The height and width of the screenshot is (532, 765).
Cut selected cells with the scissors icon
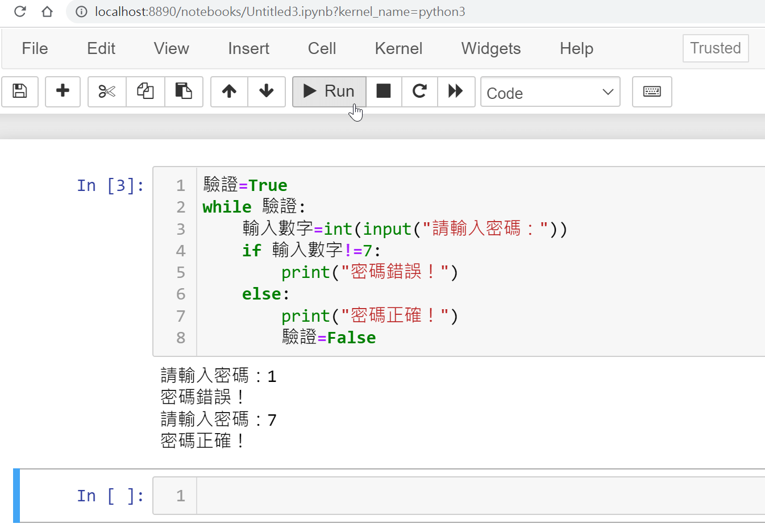(107, 92)
